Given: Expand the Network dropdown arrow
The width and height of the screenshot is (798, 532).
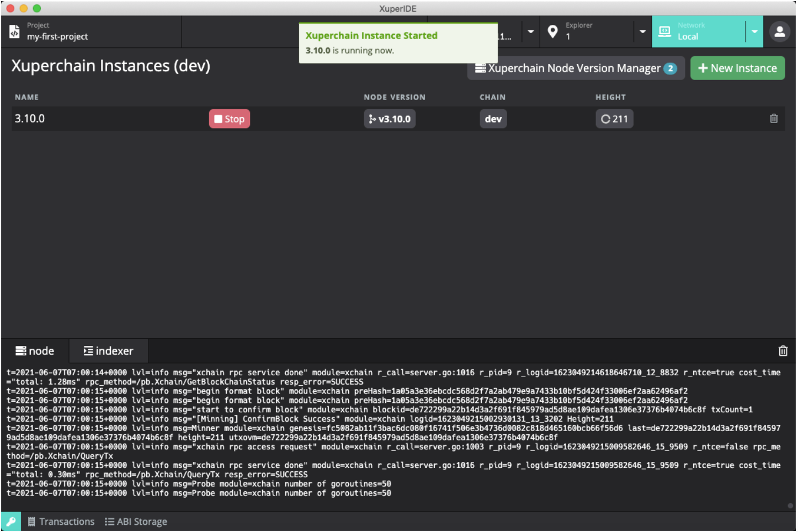Looking at the screenshot, I should pyautogui.click(x=754, y=31).
